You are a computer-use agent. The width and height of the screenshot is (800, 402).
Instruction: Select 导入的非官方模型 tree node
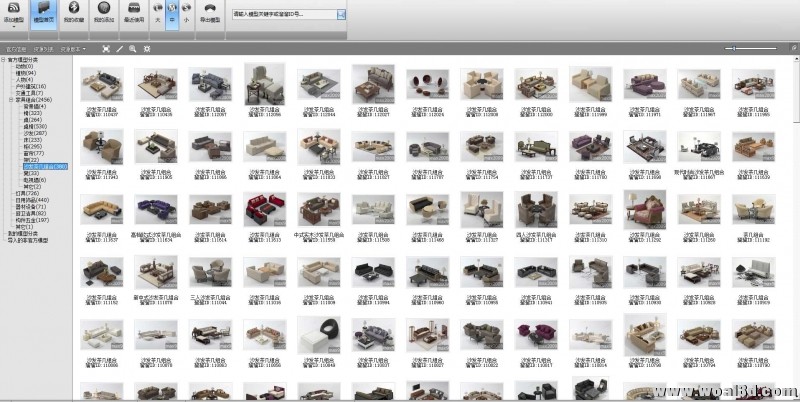click(28, 240)
